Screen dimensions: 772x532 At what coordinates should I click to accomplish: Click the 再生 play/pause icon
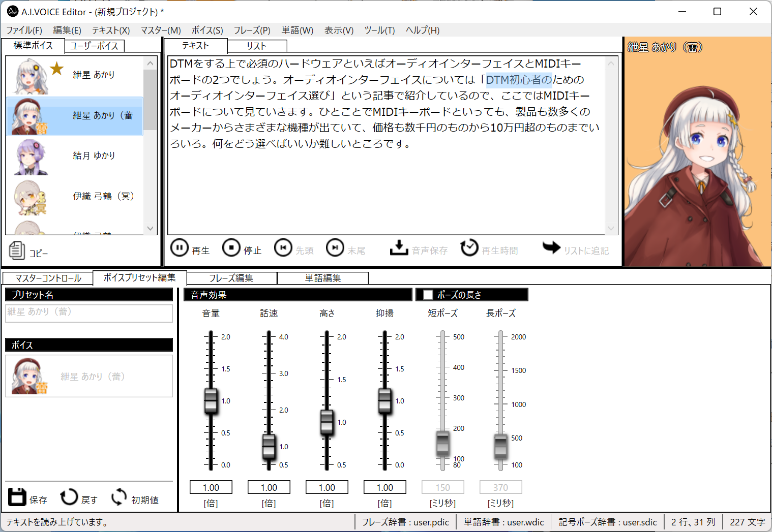click(179, 248)
